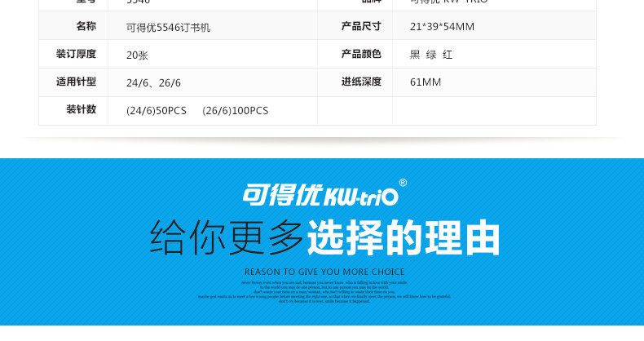Screen dimensions: 644x341
Task: Click the headline 给你更多选择的理由
Action: (x=325, y=238)
